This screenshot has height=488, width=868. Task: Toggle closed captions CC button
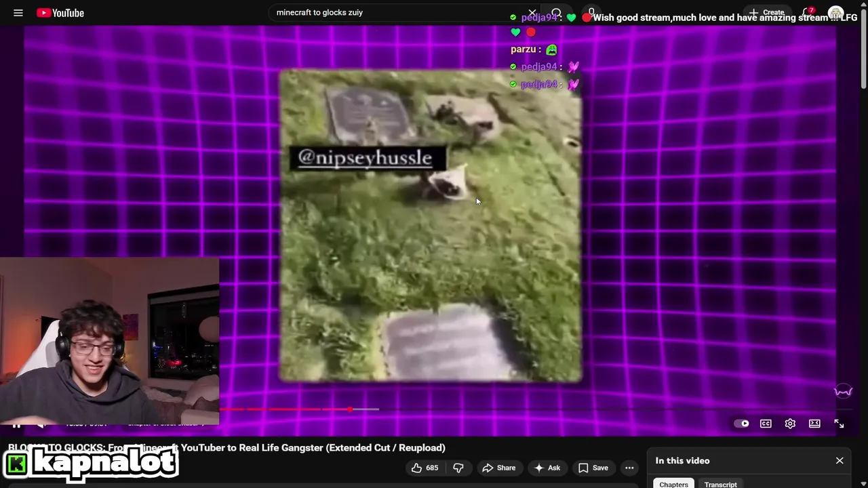[766, 424]
